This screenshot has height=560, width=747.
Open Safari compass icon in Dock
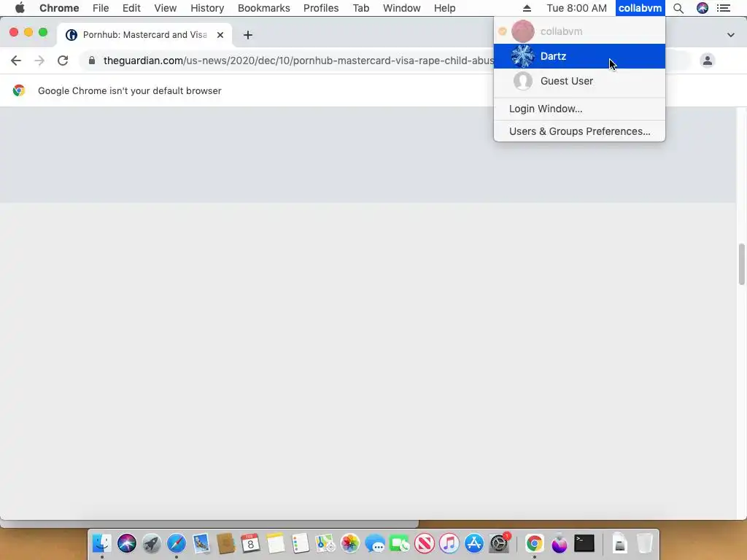point(177,543)
